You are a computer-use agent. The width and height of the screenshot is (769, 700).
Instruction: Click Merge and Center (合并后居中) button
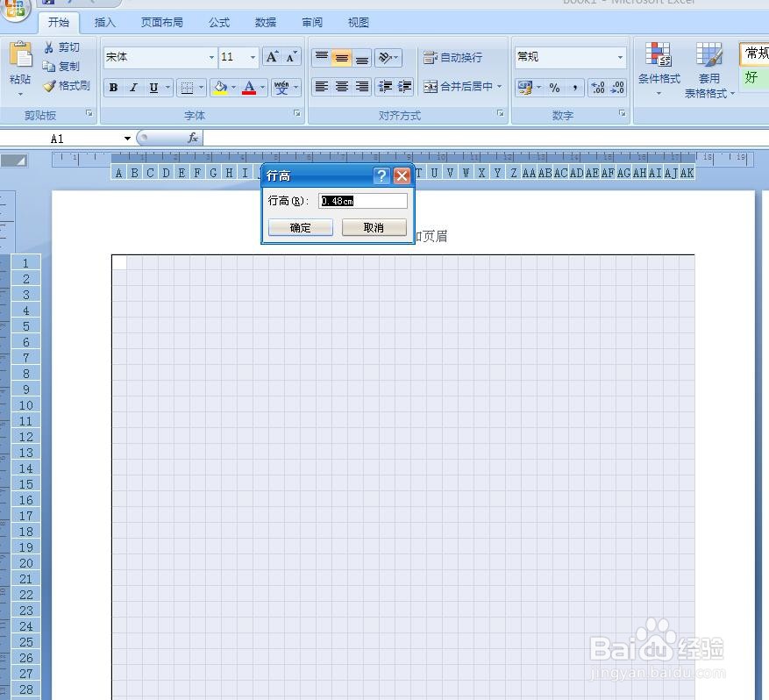pyautogui.click(x=458, y=86)
